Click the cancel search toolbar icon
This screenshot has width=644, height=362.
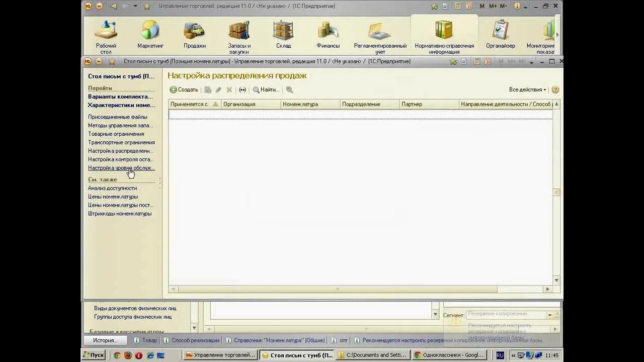tap(289, 89)
